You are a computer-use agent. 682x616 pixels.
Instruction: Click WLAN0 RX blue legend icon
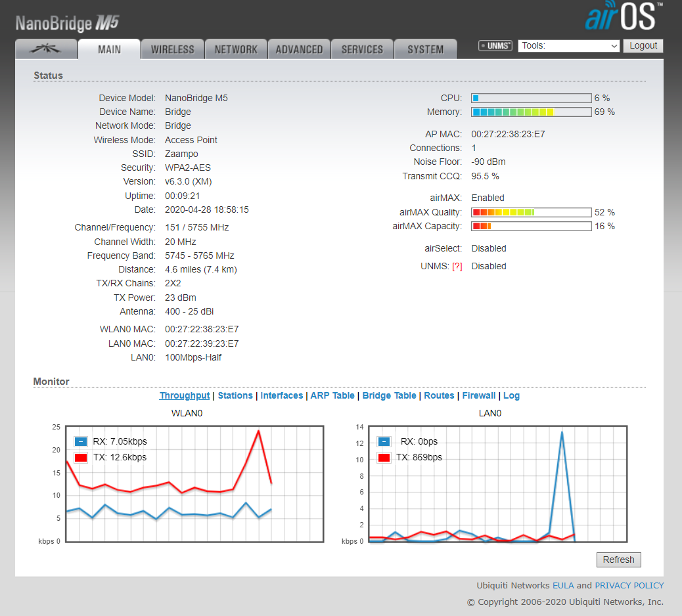pos(81,442)
